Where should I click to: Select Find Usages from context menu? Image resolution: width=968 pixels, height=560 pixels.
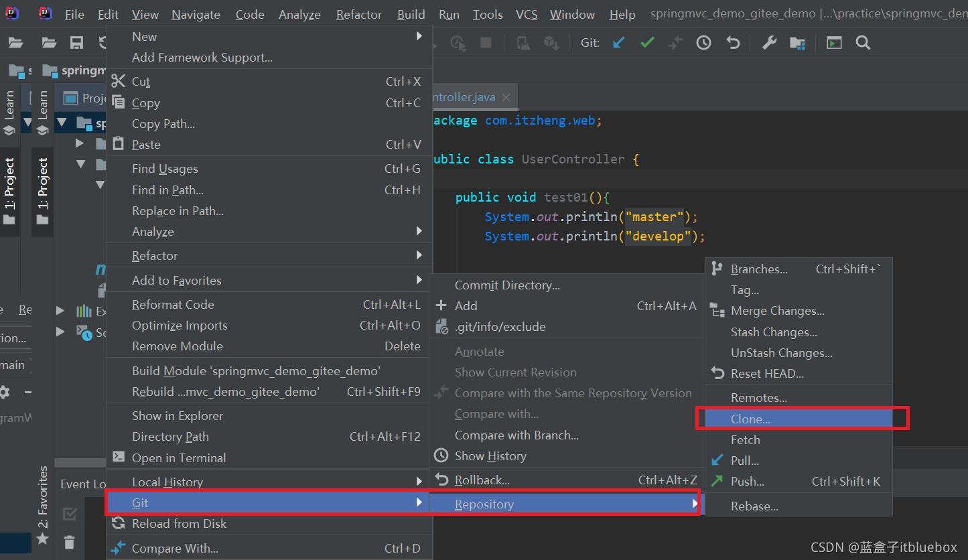(269, 169)
